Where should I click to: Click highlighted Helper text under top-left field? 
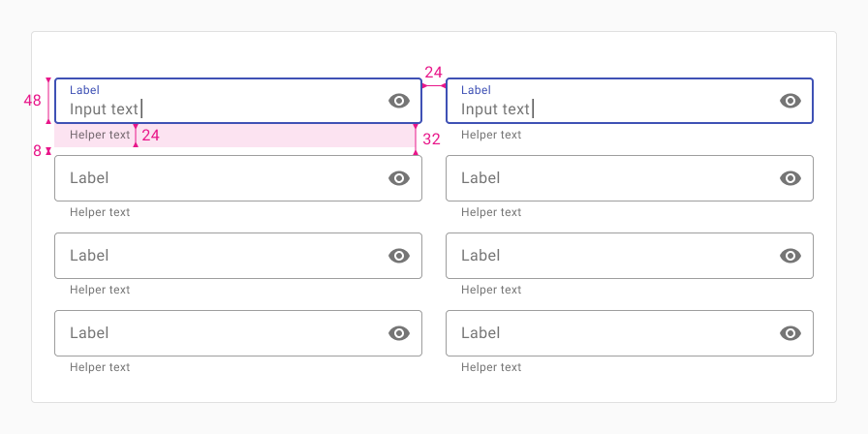[100, 135]
